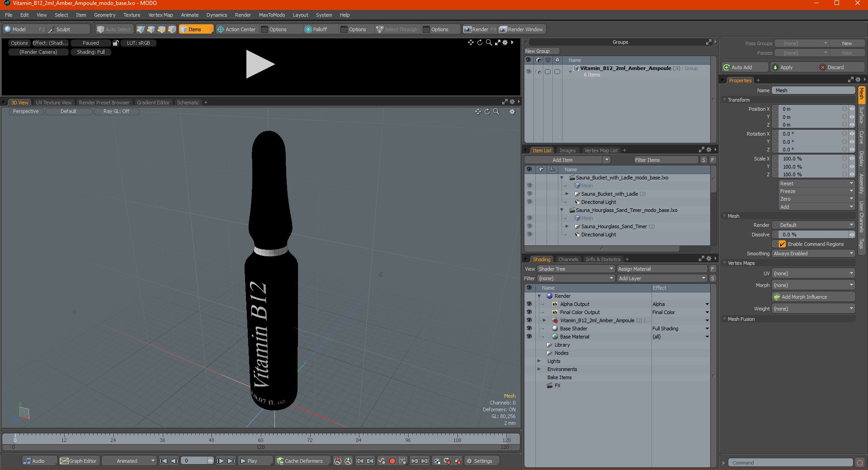Adjust Dissolve percentage slider
Image resolution: width=868 pixels, height=470 pixels.
click(813, 235)
